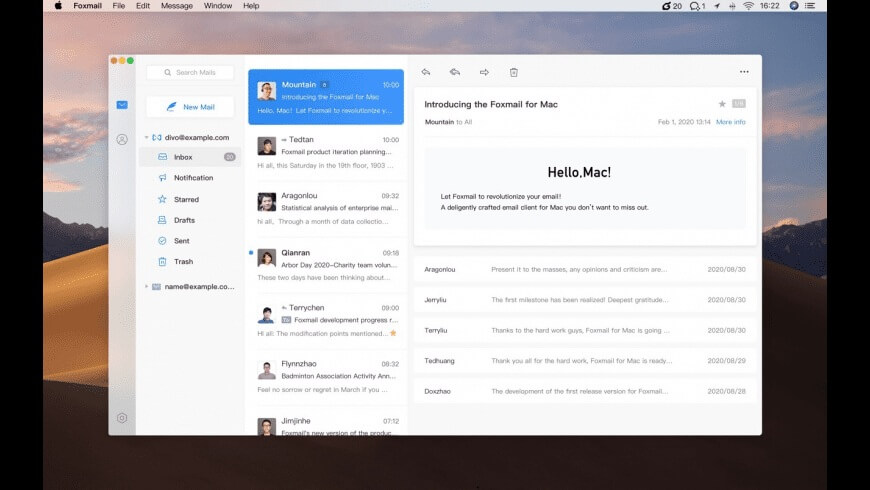This screenshot has width=870, height=490.
Task: Open the Edit menu
Action: pos(143,6)
